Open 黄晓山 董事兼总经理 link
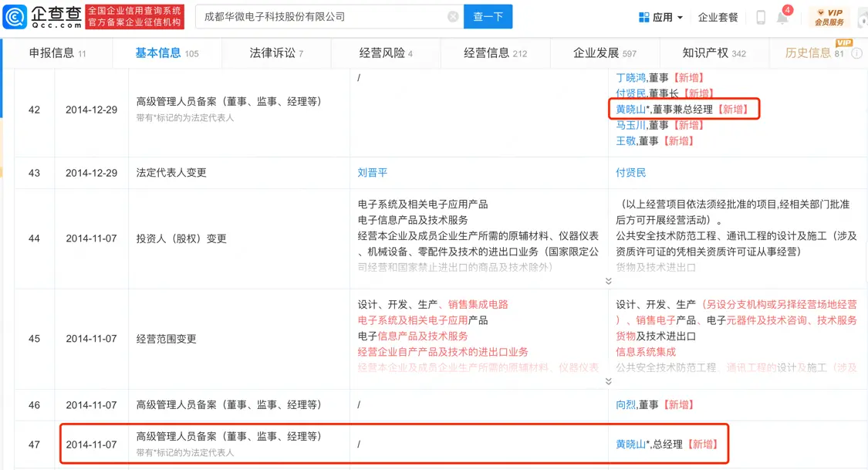868x470 pixels. 630,109
